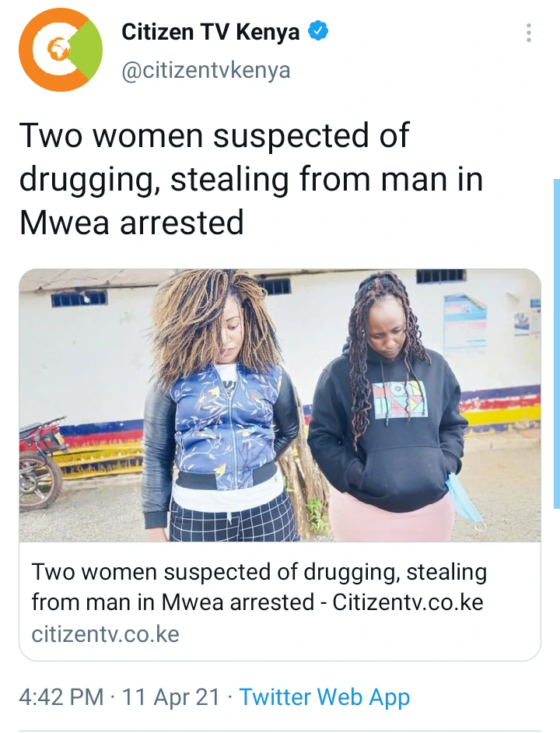Click the blue scrollbar on right edge
The width and height of the screenshot is (560, 733).
(x=557, y=344)
